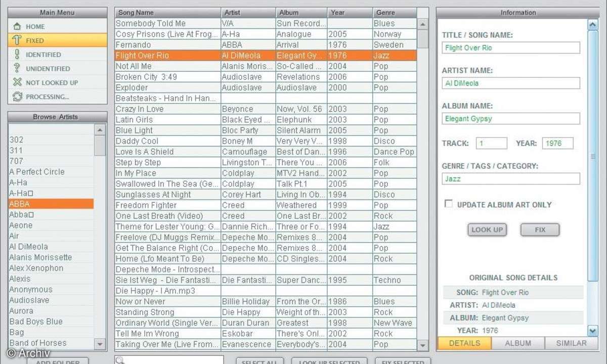This screenshot has width=607, height=364.
Task: Click the up arrow of song table scrollbar
Action: 423,24
